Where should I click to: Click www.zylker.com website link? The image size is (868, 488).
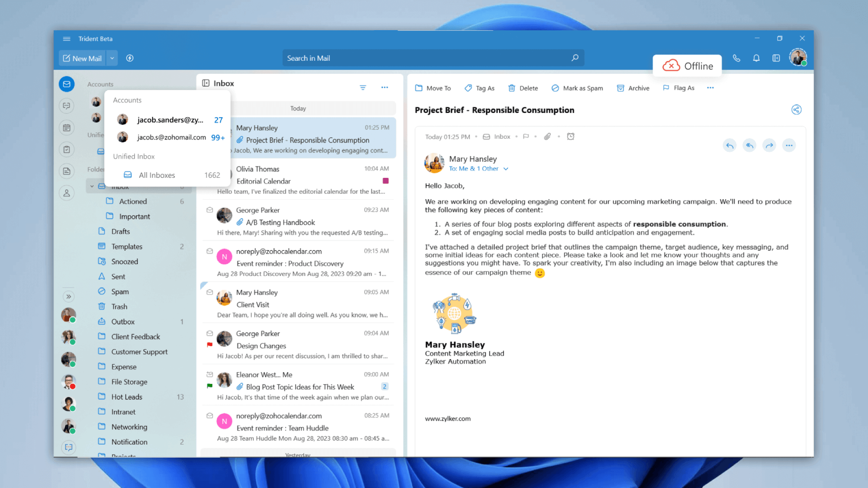point(447,418)
